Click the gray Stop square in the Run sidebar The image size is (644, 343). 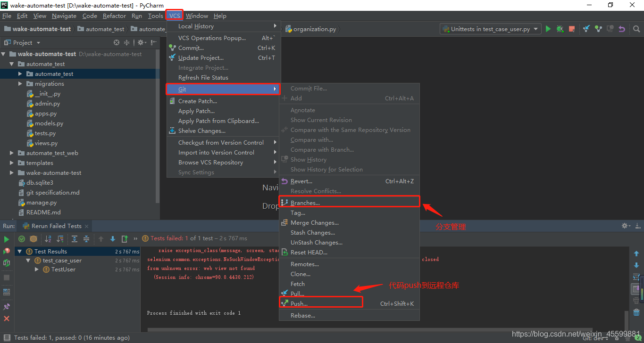pos(7,278)
